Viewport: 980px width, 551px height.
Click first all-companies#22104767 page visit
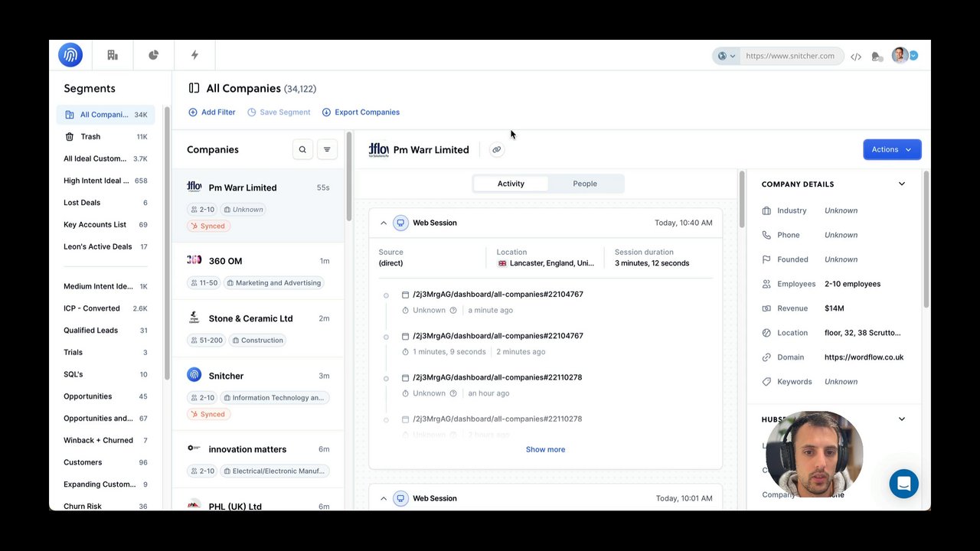(x=498, y=294)
